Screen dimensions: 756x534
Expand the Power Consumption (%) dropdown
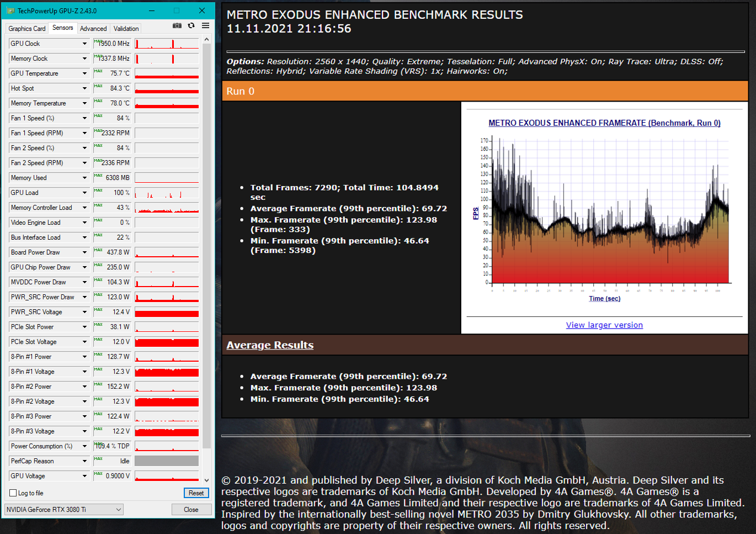84,446
